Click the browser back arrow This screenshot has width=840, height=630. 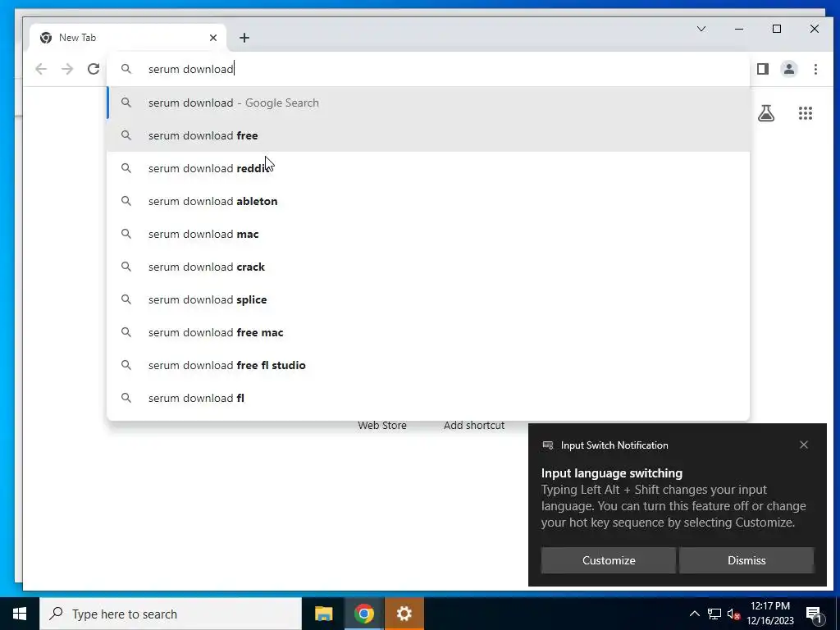click(x=41, y=69)
